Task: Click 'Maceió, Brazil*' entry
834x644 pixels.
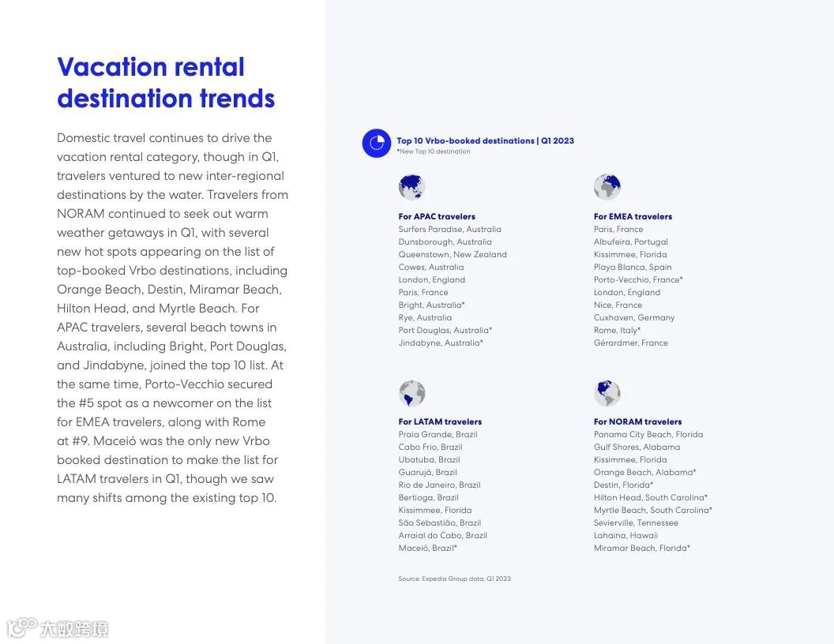Action: (427, 548)
